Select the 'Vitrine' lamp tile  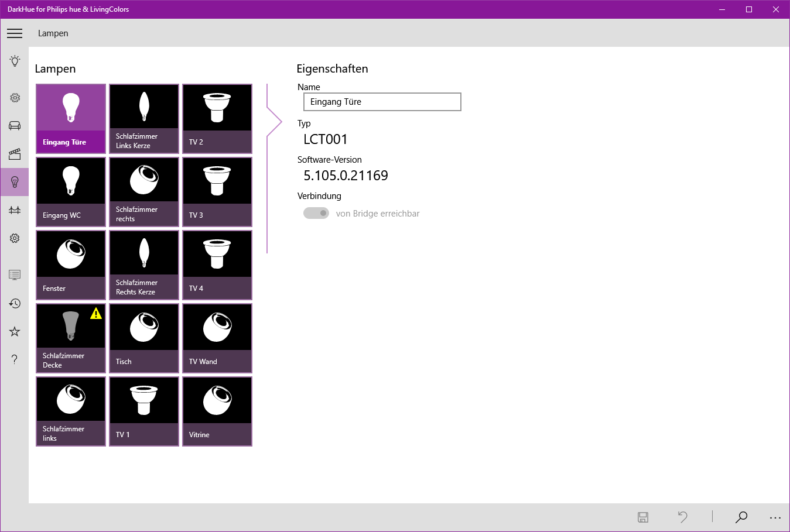pyautogui.click(x=217, y=411)
